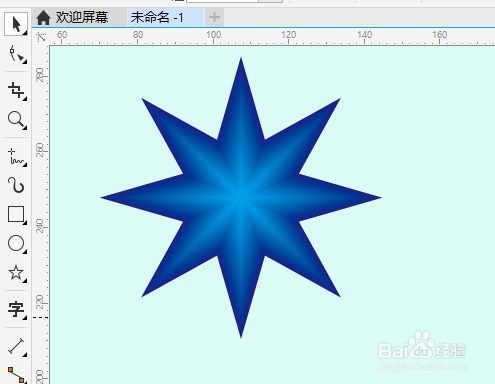
Task: Select the Parallel Dimension tool
Action: [x=16, y=346]
